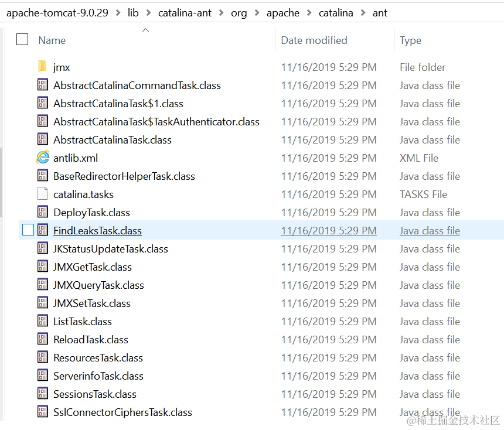Sort by the Type column header
The image size is (504, 430).
pyautogui.click(x=410, y=40)
